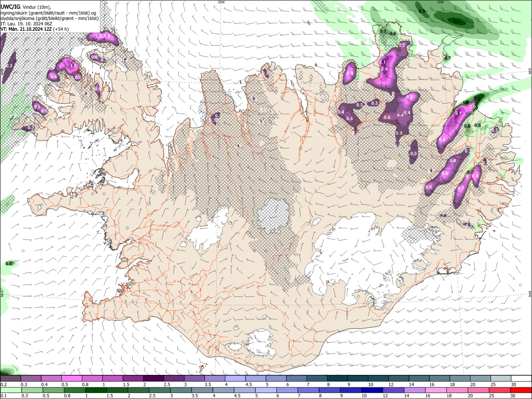Select lower-row green swatch starting at 0.5
The width and height of the screenshot is (532, 399).
coord(54,390)
